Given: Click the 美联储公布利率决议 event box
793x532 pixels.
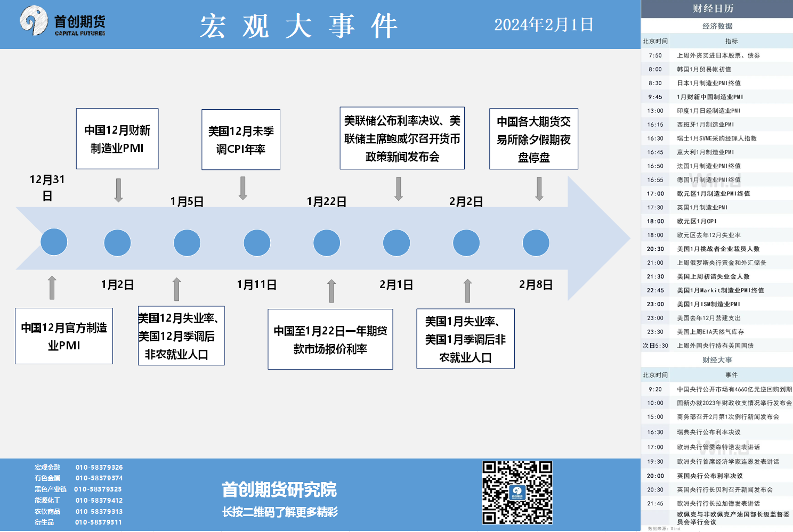Looking at the screenshot, I should (402, 138).
